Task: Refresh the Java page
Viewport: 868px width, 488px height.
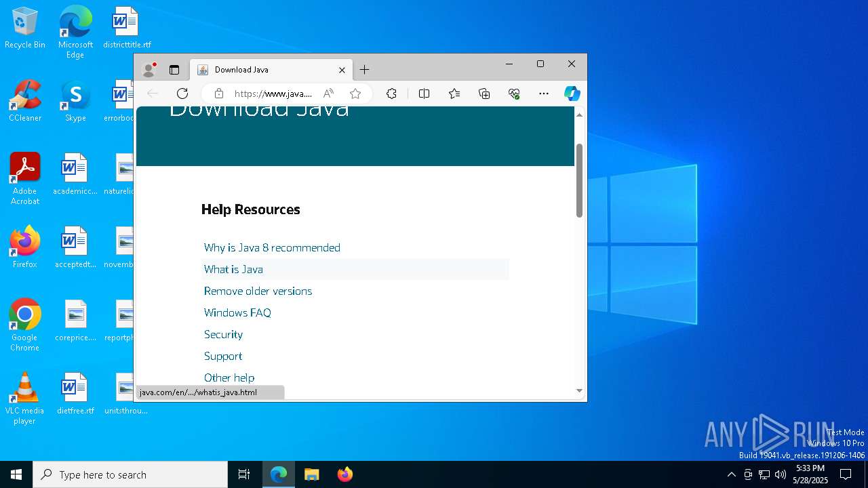Action: coord(182,94)
